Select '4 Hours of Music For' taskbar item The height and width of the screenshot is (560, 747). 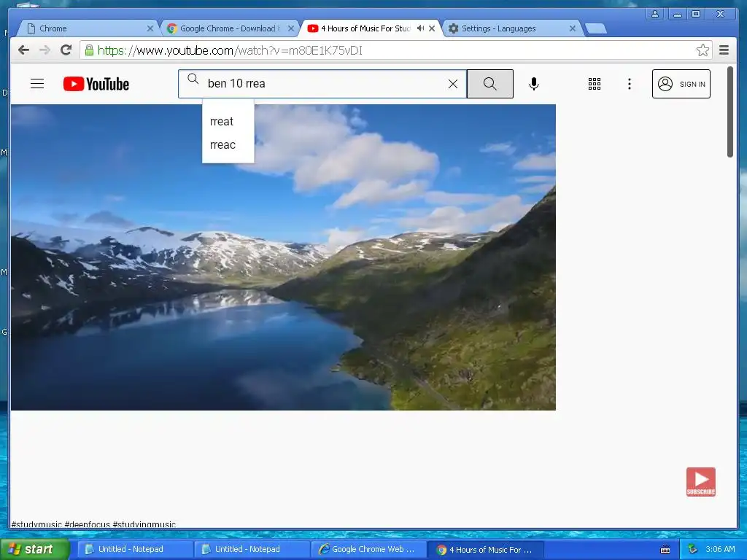pyautogui.click(x=485, y=550)
